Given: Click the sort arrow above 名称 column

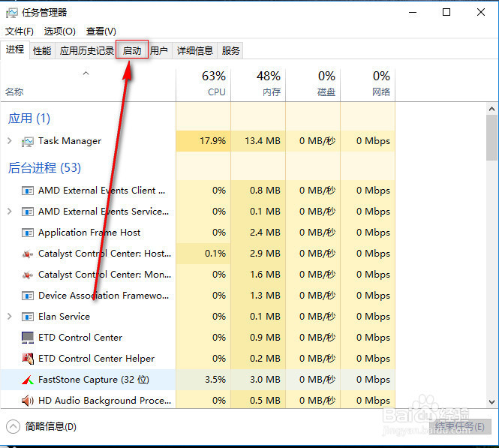Looking at the screenshot, I should pos(86,74).
